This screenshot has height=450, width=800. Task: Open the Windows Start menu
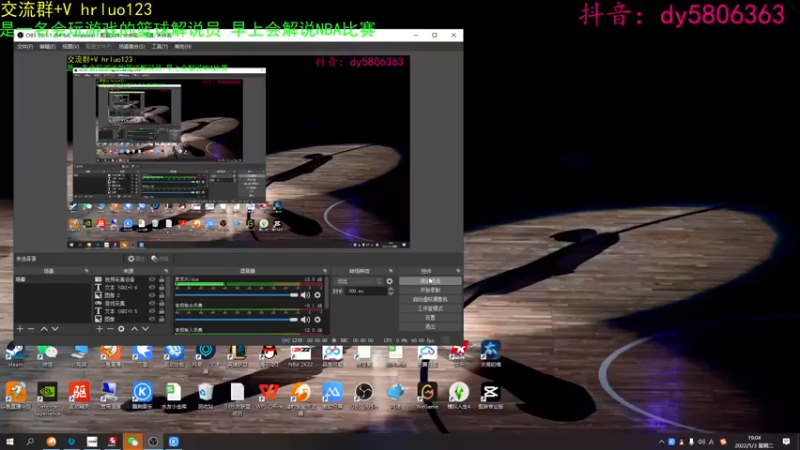coord(10,441)
